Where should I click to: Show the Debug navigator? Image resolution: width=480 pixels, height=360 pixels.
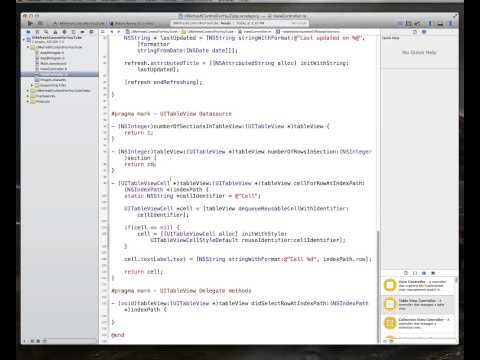(73, 32)
